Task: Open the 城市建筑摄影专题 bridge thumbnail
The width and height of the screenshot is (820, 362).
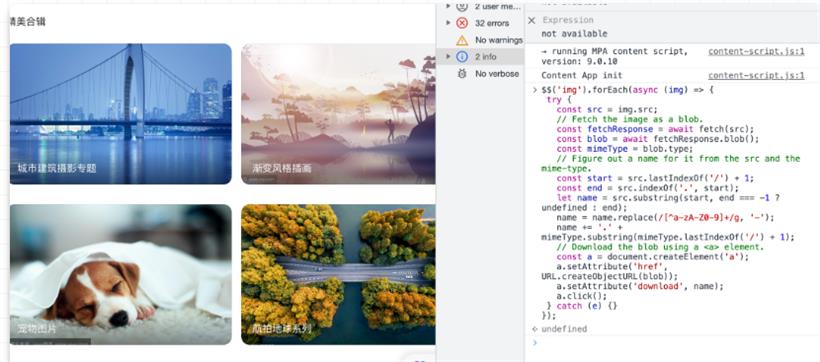Action: (120, 114)
